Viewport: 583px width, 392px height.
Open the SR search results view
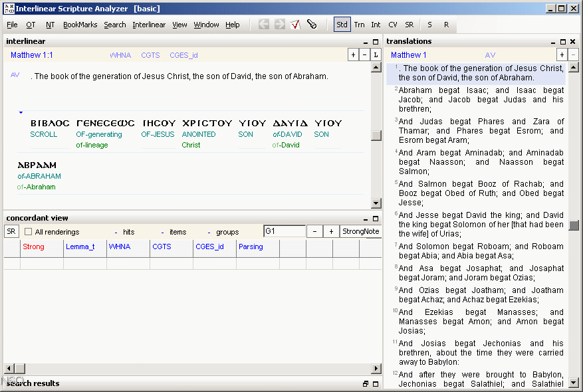[x=409, y=24]
